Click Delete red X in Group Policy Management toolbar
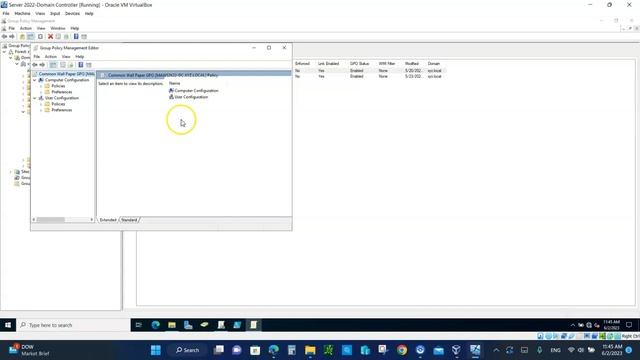The width and height of the screenshot is (640, 360). pyautogui.click(x=50, y=36)
